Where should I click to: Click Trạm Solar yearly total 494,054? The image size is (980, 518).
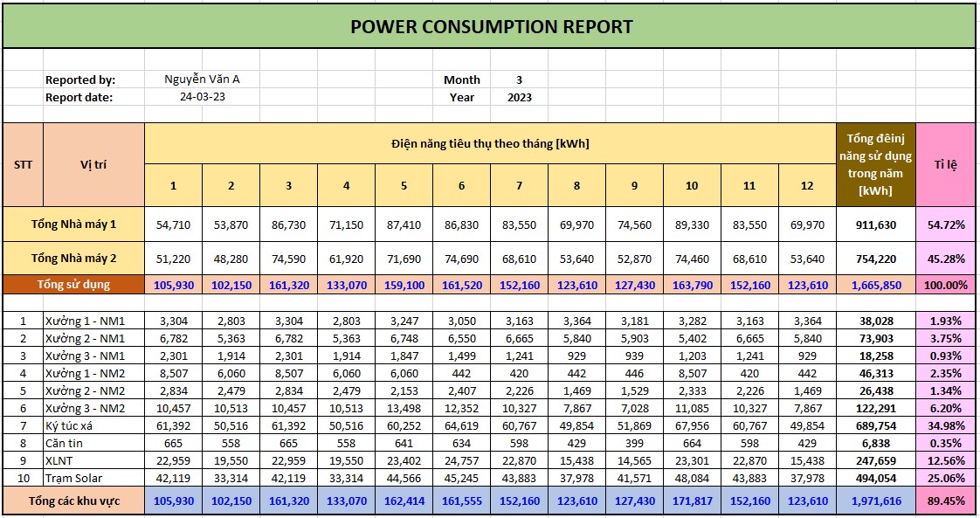[x=875, y=479]
